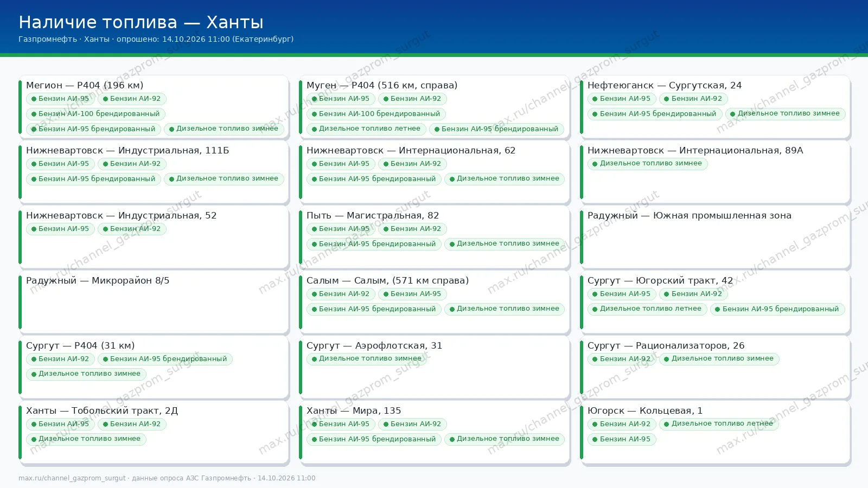The image size is (868, 488).
Task: Click the title "Югорск — Кольцевая, 1"
Action: pos(645,410)
